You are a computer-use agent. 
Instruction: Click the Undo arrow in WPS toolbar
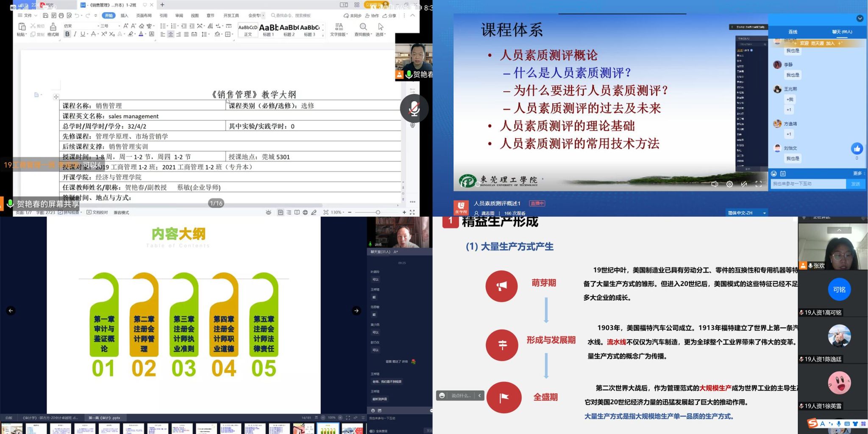pos(77,16)
